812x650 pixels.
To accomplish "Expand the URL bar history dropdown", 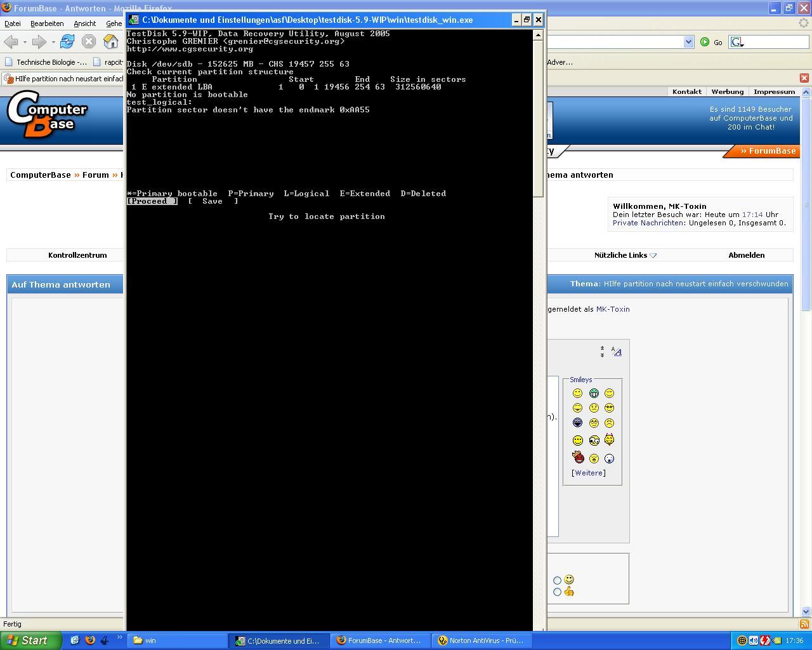I will coord(688,42).
